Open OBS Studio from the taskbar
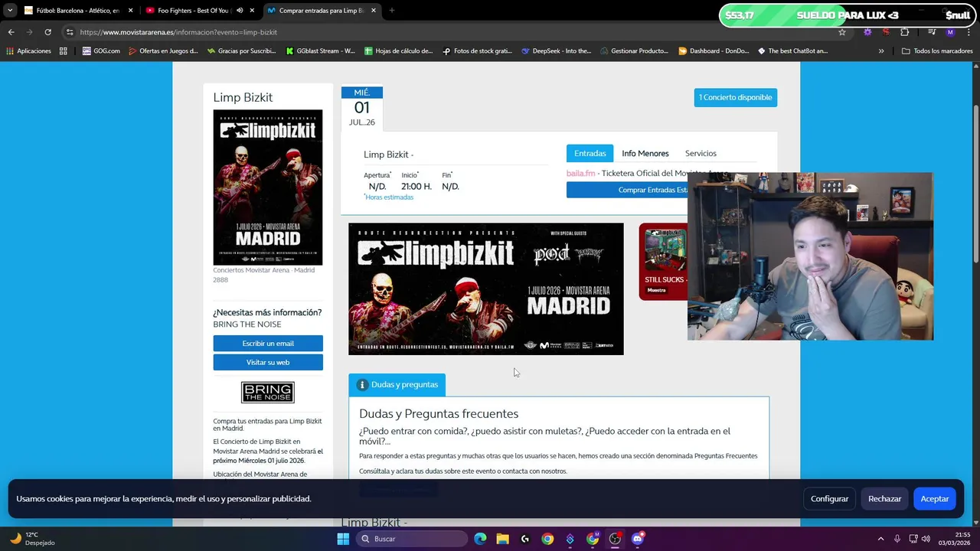This screenshot has width=980, height=551. (615, 539)
